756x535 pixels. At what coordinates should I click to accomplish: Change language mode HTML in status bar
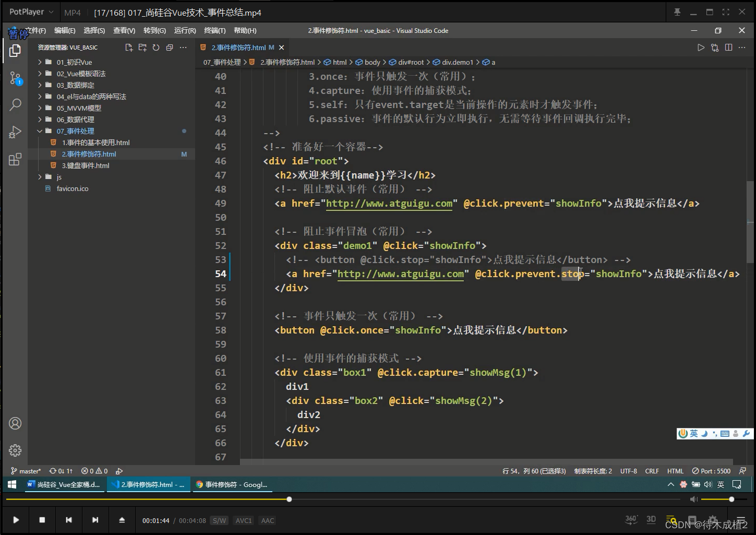(x=675, y=471)
